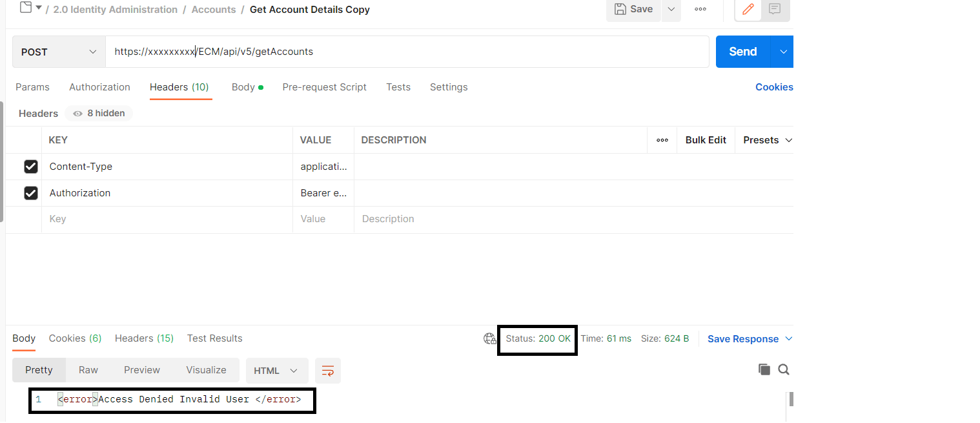Open the 2.0 Identity Administration breadcrumb

115,10
